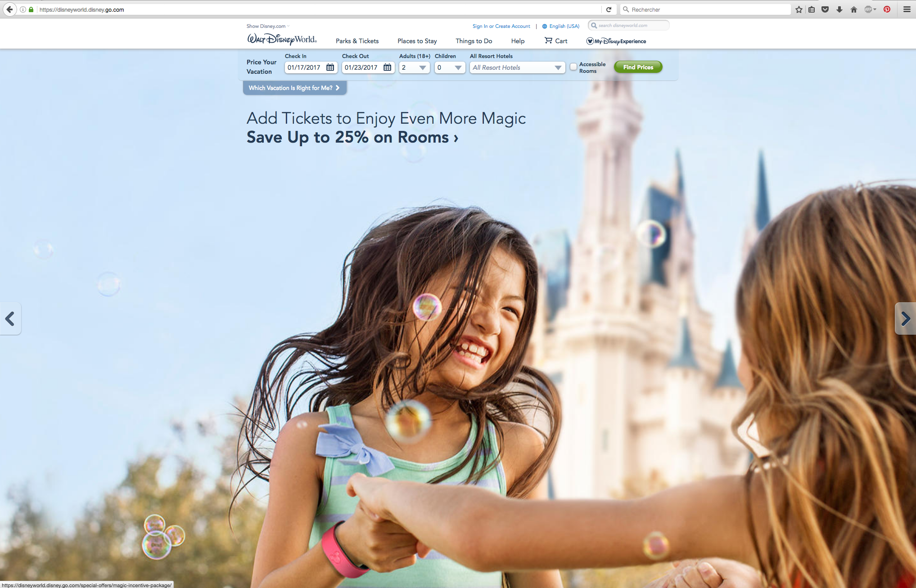916x588 pixels.
Task: Click Sign In or Create Account link
Action: pos(501,26)
